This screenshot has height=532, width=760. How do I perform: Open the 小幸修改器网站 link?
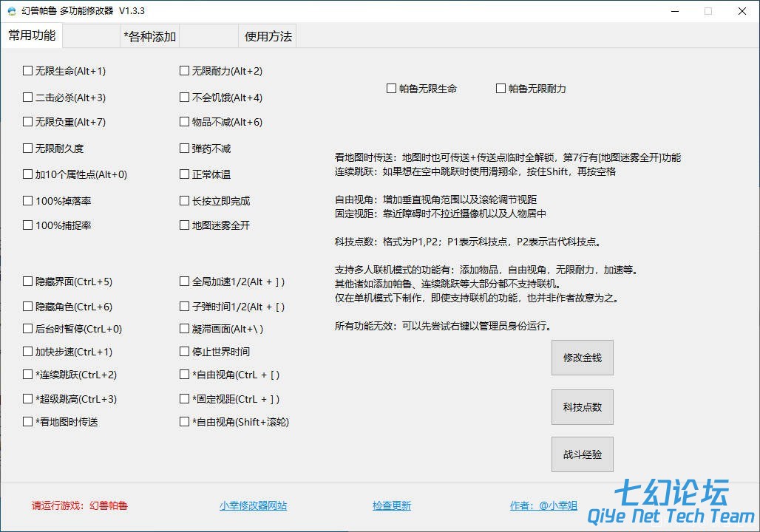click(253, 506)
